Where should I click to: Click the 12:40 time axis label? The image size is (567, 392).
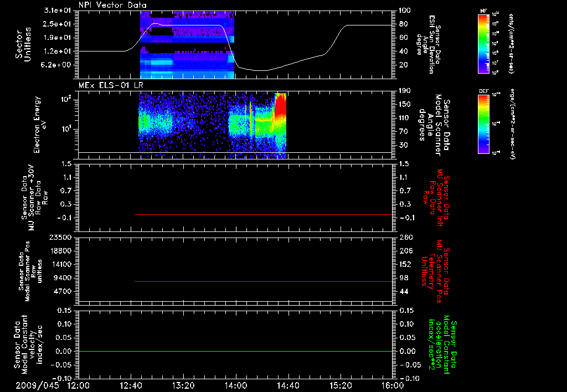(x=131, y=385)
